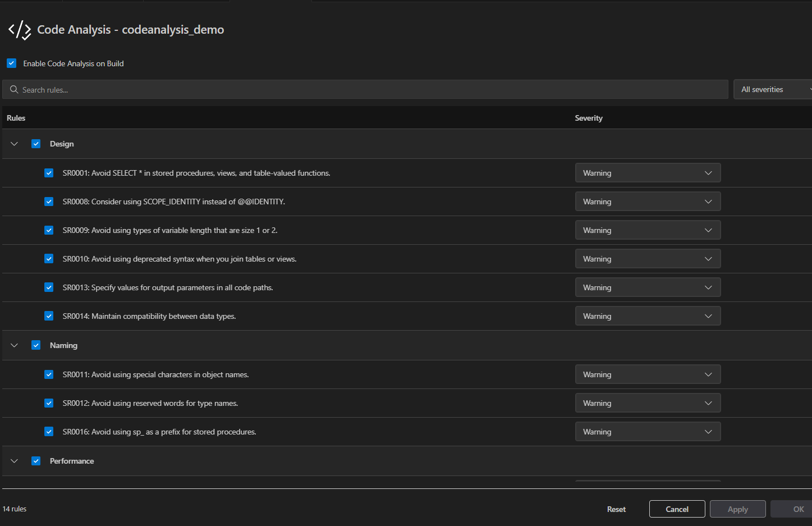Viewport: 812px width, 526px height.
Task: Uncheck the Naming category checkbox
Action: click(36, 345)
